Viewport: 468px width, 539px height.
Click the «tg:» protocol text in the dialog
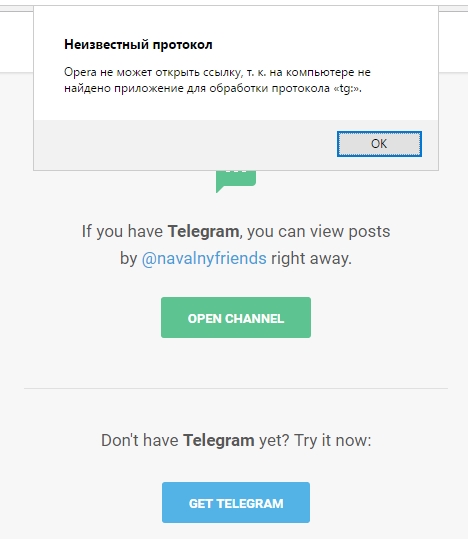pyautogui.click(x=347, y=89)
